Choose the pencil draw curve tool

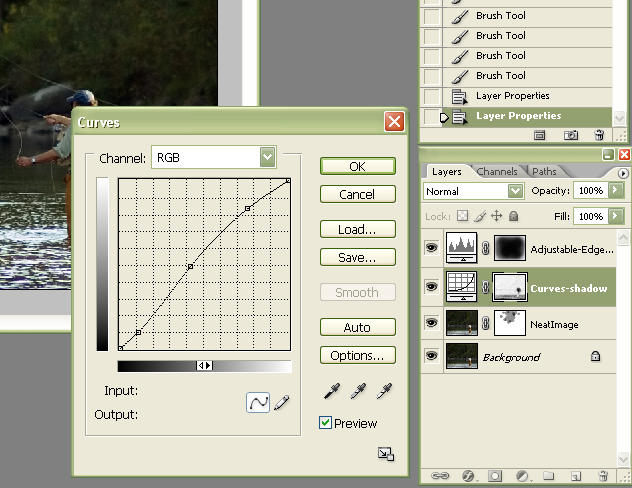tap(282, 402)
